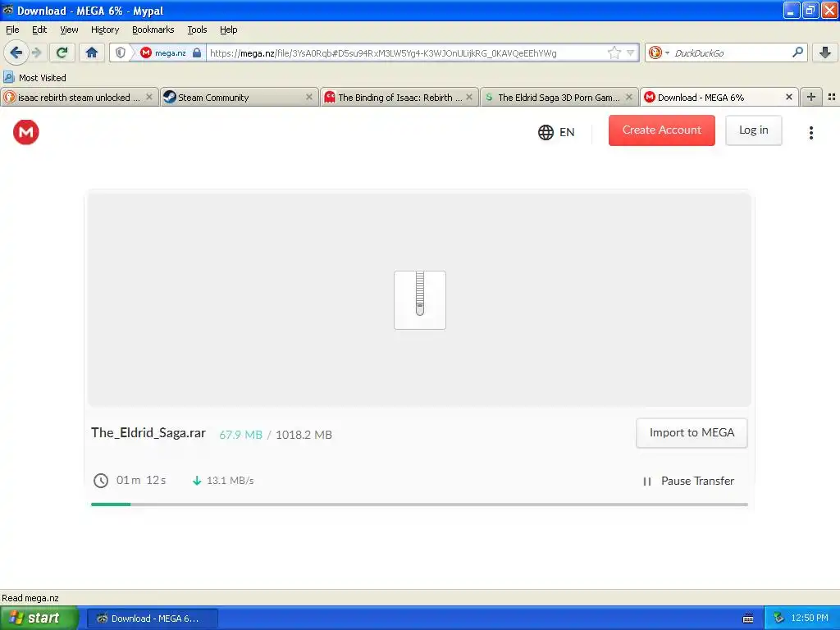Click the Log in button
Viewport: 840px width, 630px height.
click(x=753, y=130)
